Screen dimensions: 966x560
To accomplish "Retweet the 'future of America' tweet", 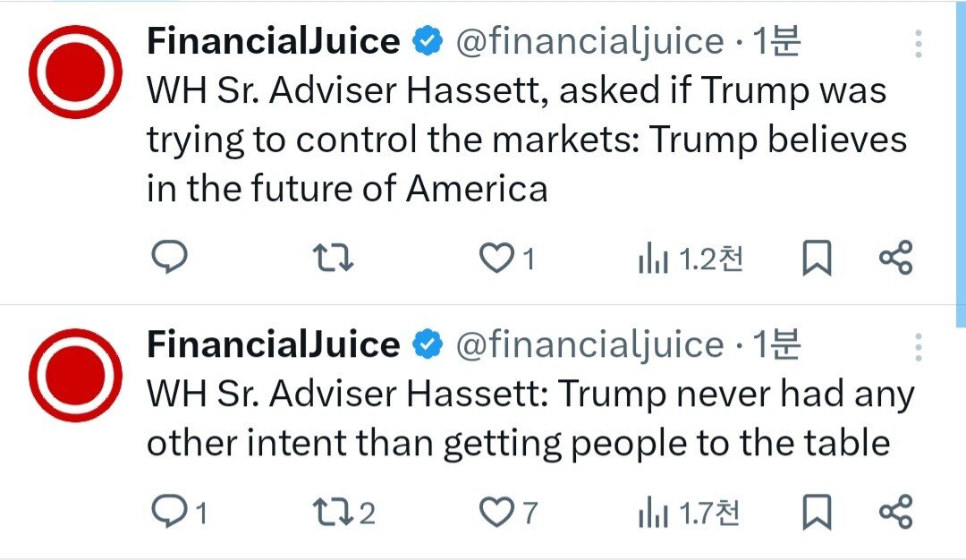I will tap(333, 258).
